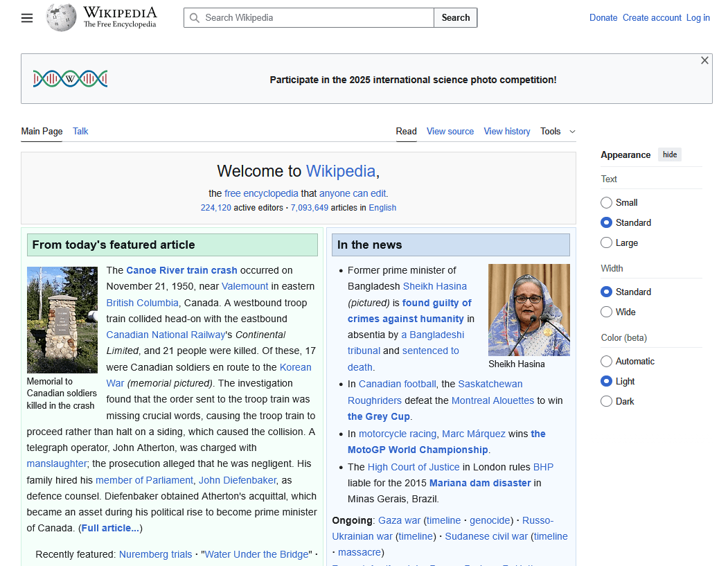Open the Wikipedia link in welcome heading

pos(340,171)
